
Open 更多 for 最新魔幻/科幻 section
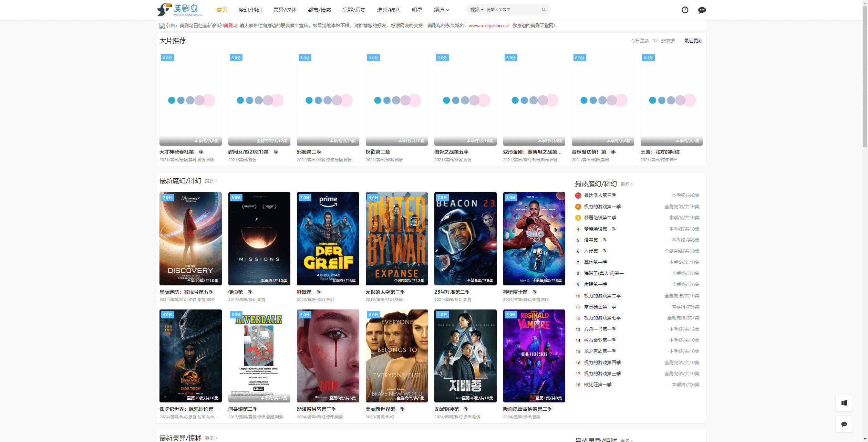(x=211, y=181)
